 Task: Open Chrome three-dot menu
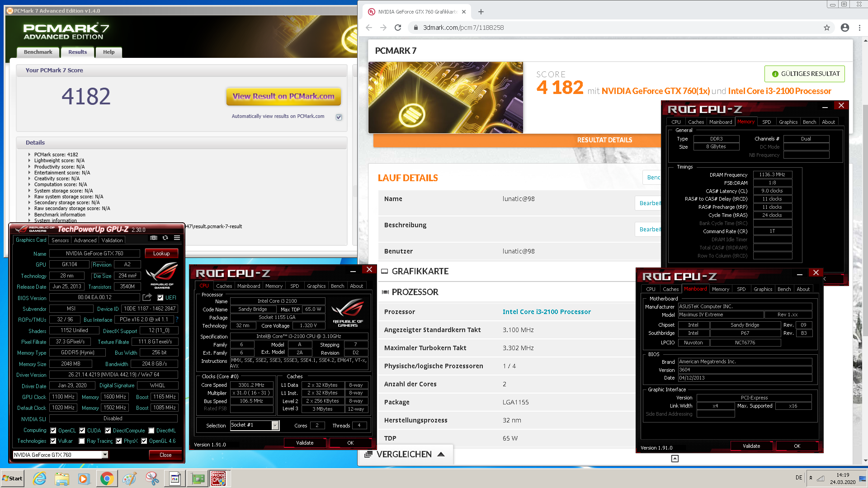pos(859,28)
